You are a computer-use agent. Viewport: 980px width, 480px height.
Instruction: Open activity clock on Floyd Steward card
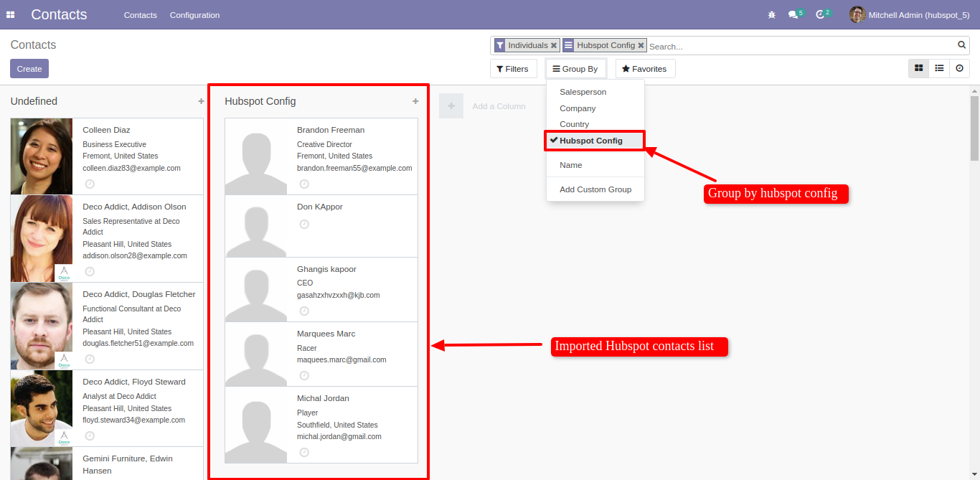[90, 436]
